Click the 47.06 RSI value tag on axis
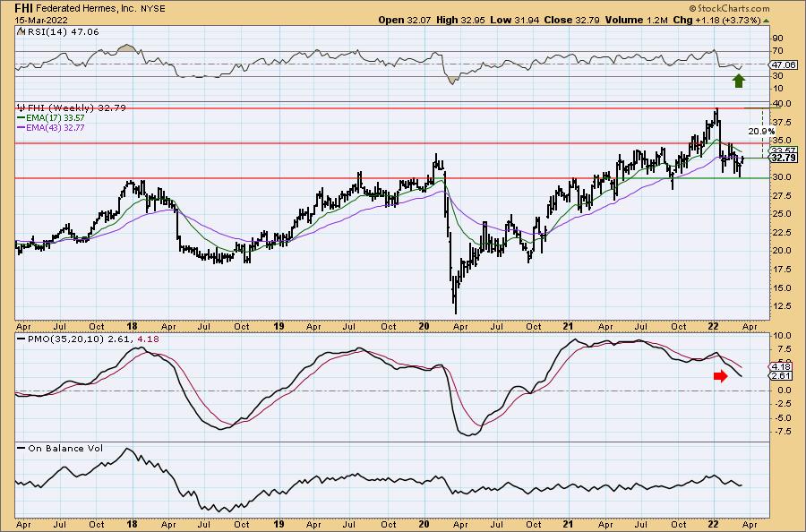 pyautogui.click(x=784, y=64)
